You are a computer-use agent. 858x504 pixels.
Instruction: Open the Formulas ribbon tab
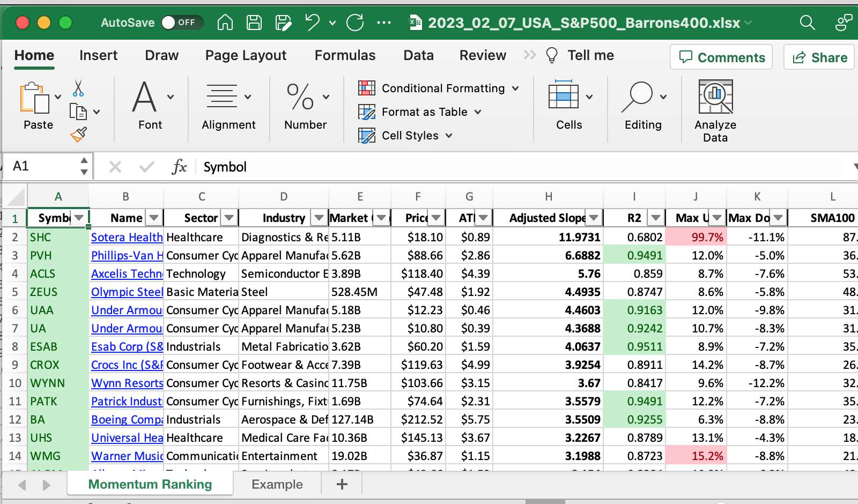[345, 55]
